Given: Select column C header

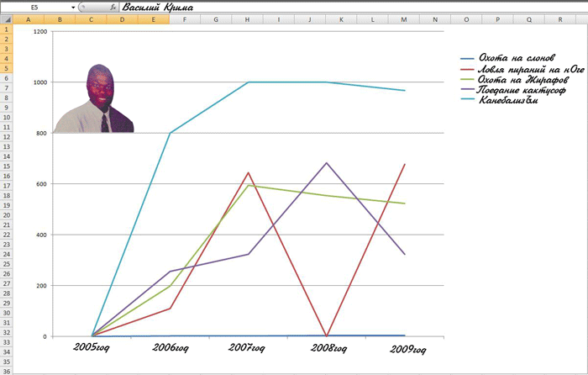Looking at the screenshot, I should click(x=91, y=19).
